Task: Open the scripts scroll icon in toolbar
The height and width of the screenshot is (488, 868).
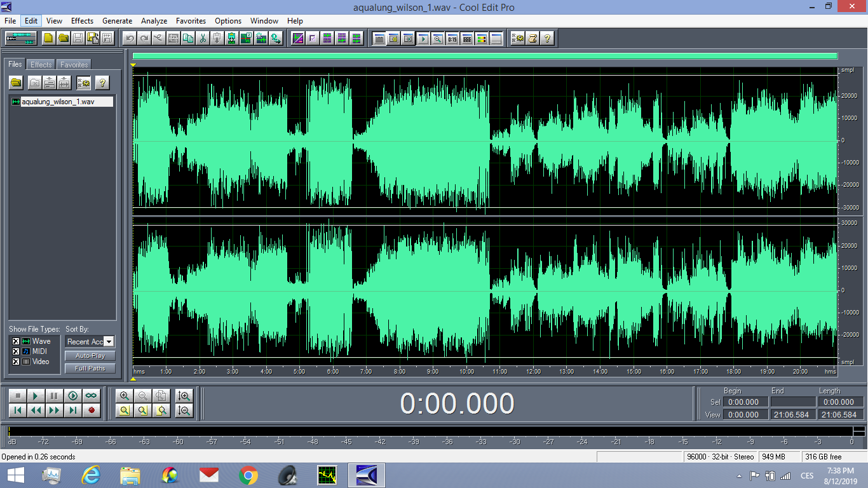Action: [x=533, y=38]
